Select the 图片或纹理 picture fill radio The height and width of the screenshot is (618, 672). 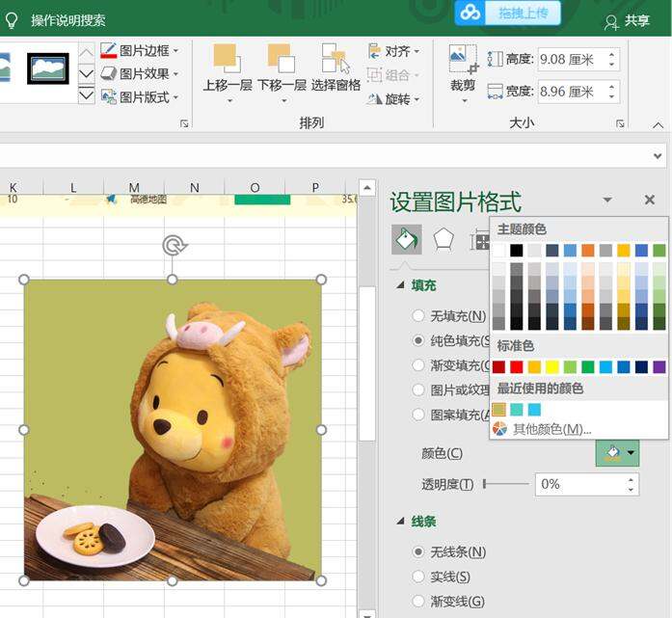[x=418, y=390]
